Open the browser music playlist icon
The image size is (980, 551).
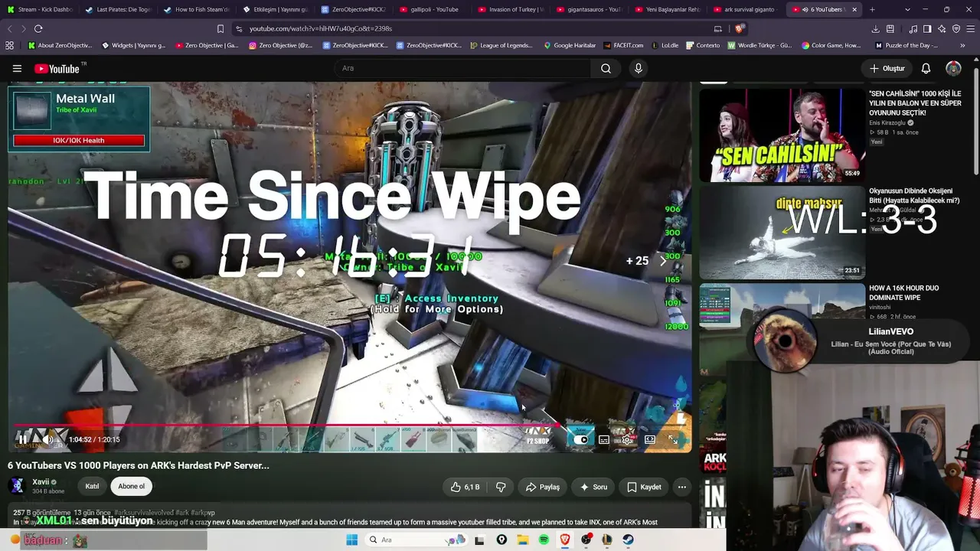[913, 28]
